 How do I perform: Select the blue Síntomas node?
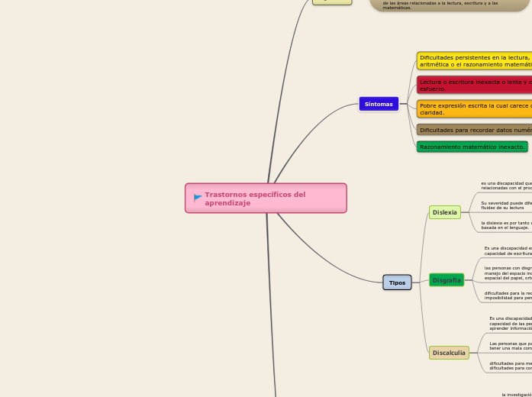point(379,104)
